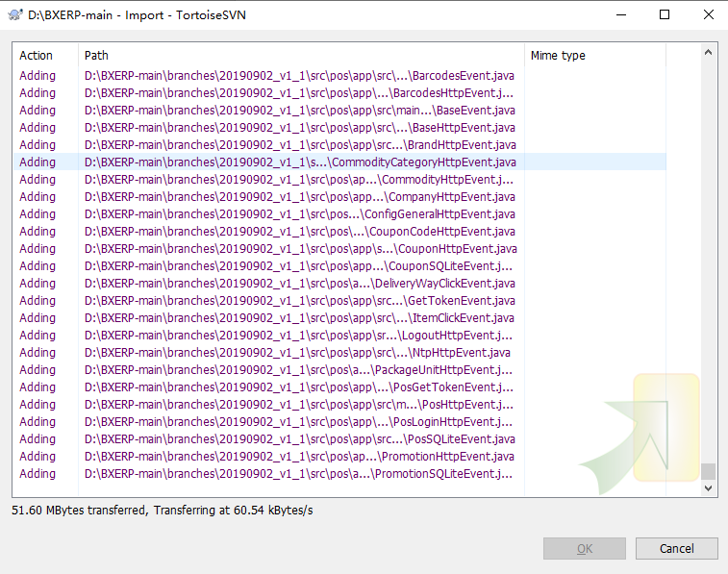Screen dimensions: 728x574
Task: Select the PosSQLiteEvent.java row
Action: click(x=339, y=439)
